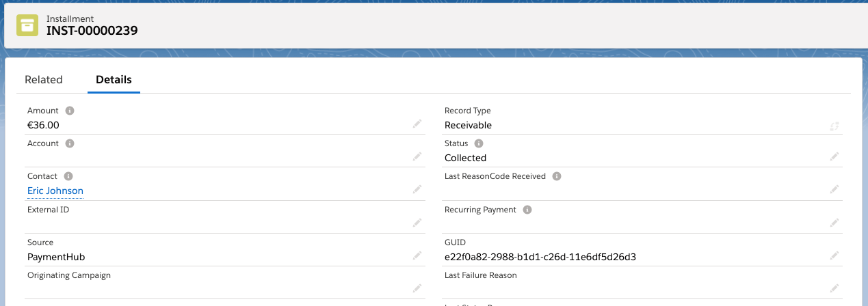Click the External ID edit pencil
The height and width of the screenshot is (306, 868).
417,223
